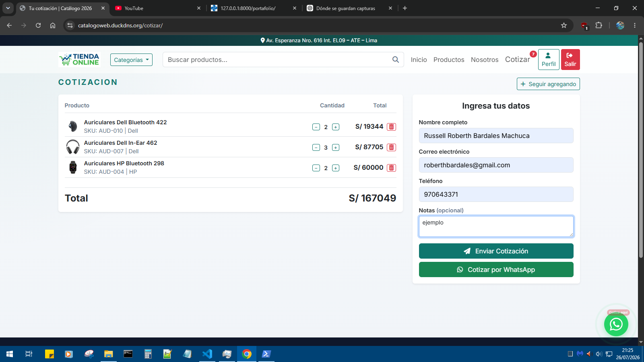The width and height of the screenshot is (644, 362).
Task: Add one more Auriculares Dell In-Ear 462
Action: [336, 148]
